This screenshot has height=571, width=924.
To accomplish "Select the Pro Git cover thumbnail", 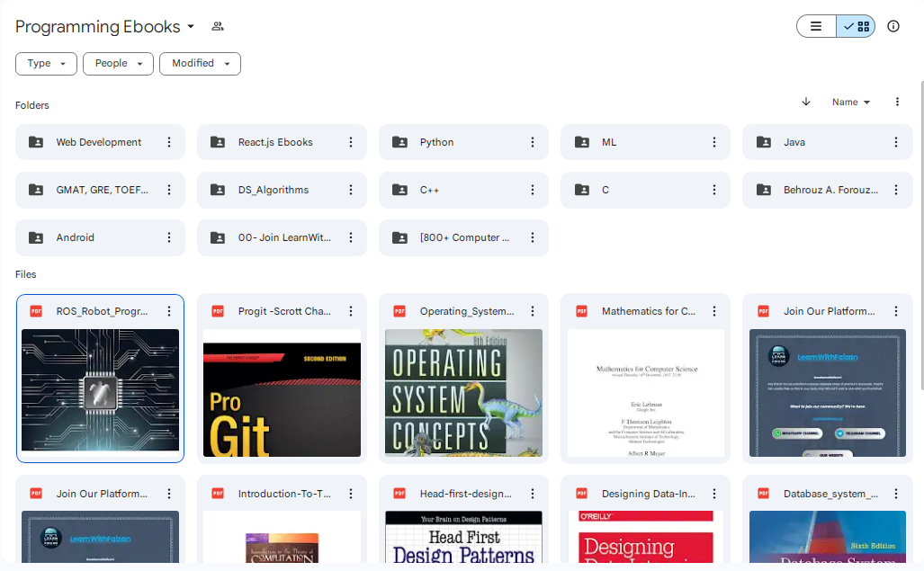I will point(282,393).
